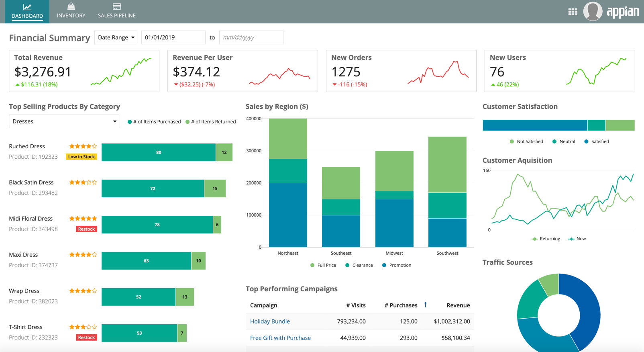The image size is (644, 352).
Task: Toggle the New series legend
Action: [x=577, y=239]
